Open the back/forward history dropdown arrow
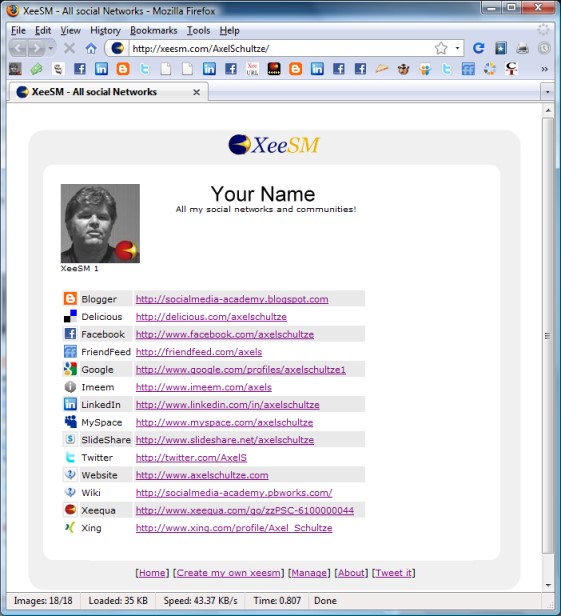 point(51,48)
